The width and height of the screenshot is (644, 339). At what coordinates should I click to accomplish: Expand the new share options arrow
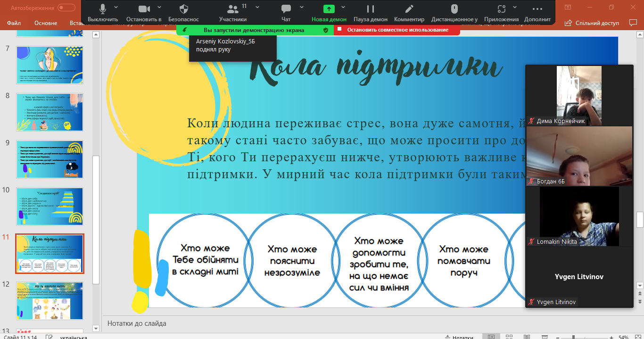[343, 7]
